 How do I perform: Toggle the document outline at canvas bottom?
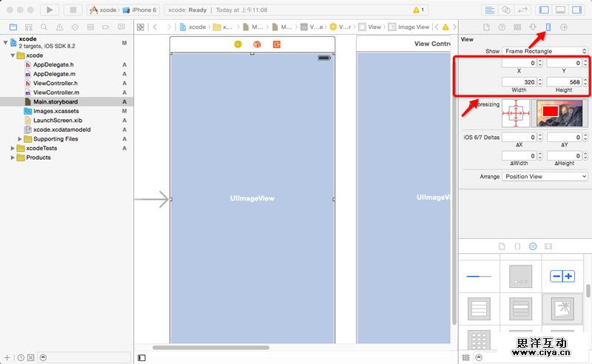pyautogui.click(x=142, y=357)
